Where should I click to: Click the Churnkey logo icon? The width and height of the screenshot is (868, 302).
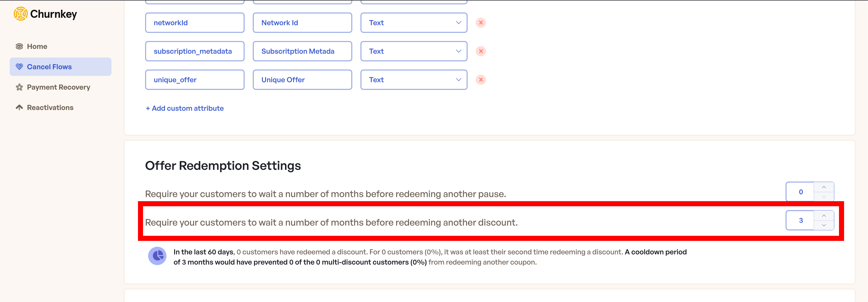coord(20,14)
